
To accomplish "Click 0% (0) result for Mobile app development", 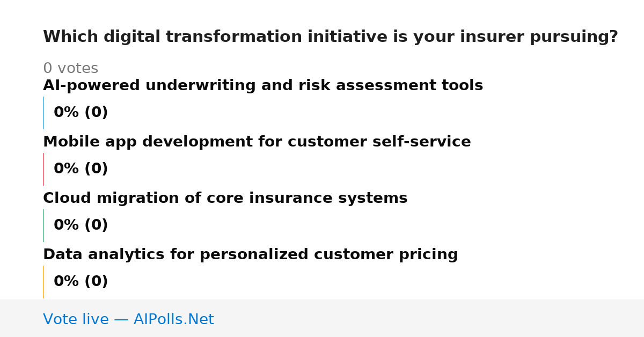I will click(x=81, y=169).
